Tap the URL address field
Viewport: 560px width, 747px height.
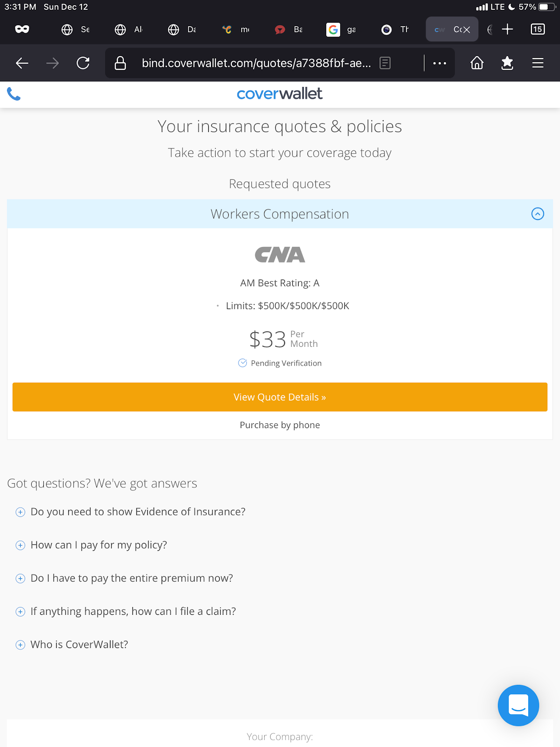[x=256, y=63]
